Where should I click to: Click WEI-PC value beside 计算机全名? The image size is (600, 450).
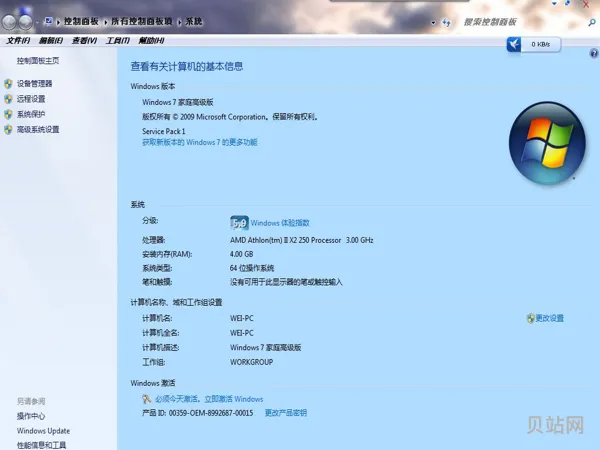click(241, 333)
